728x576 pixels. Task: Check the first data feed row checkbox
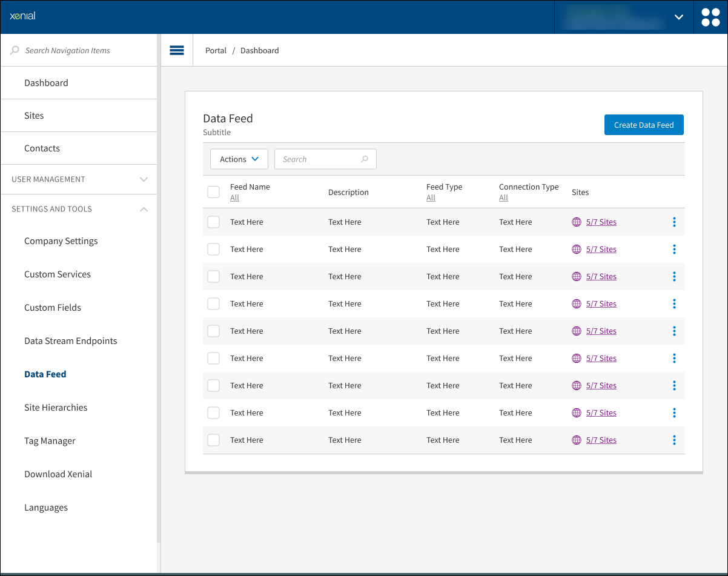point(213,222)
